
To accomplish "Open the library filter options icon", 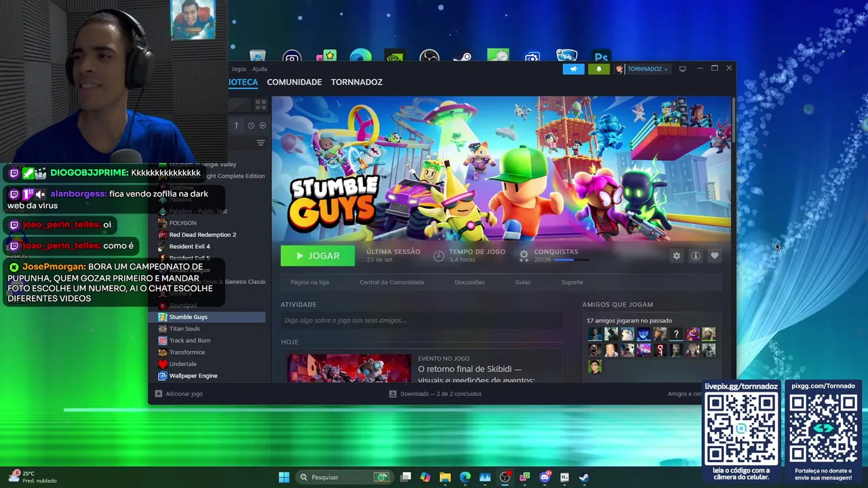I will (x=260, y=143).
